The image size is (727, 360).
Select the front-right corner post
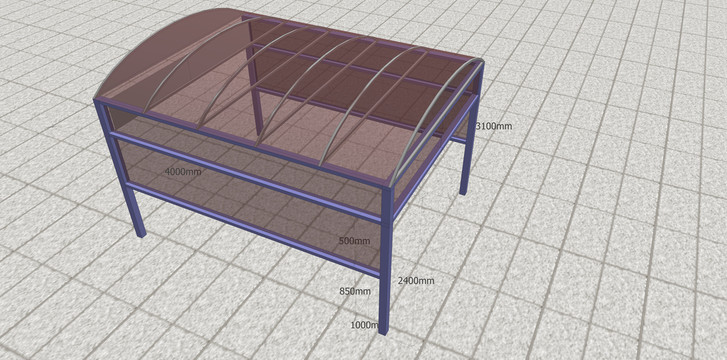point(386,260)
